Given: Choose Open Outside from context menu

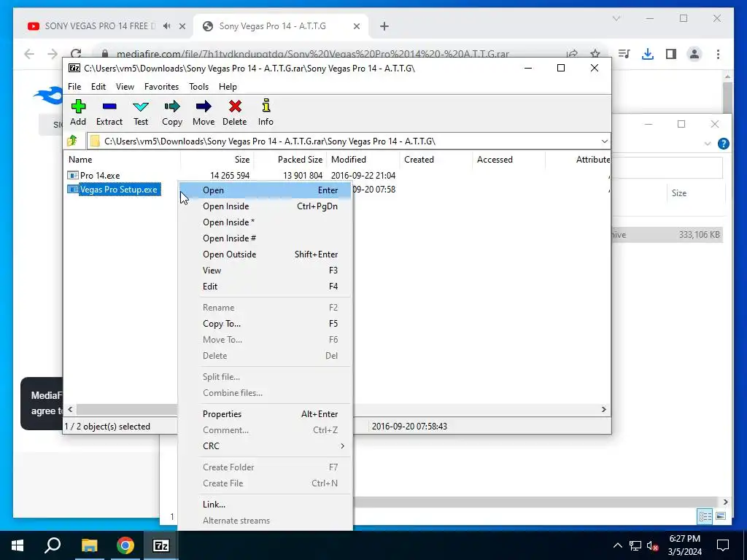Looking at the screenshot, I should 266,254.
